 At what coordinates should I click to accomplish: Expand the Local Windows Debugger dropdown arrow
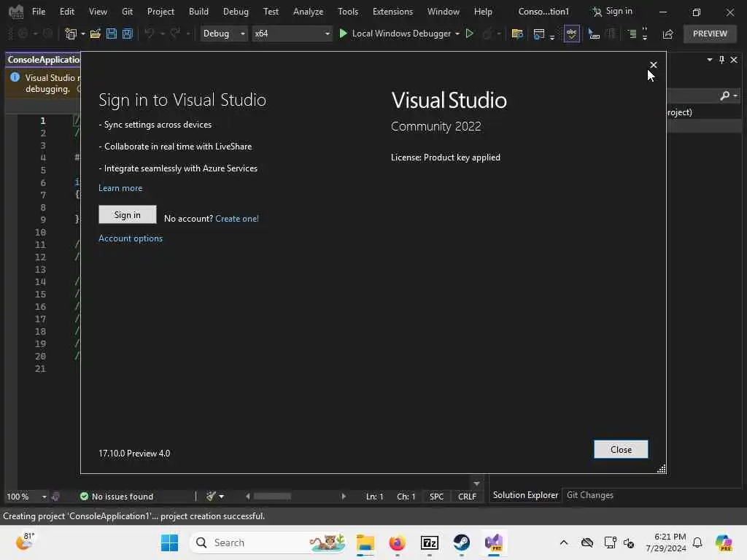457,34
